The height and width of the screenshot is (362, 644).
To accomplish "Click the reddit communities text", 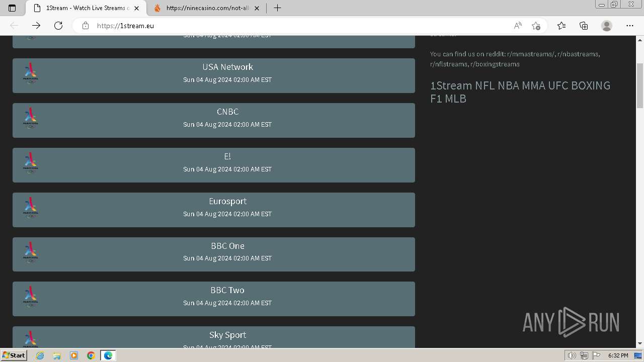I will 515,59.
